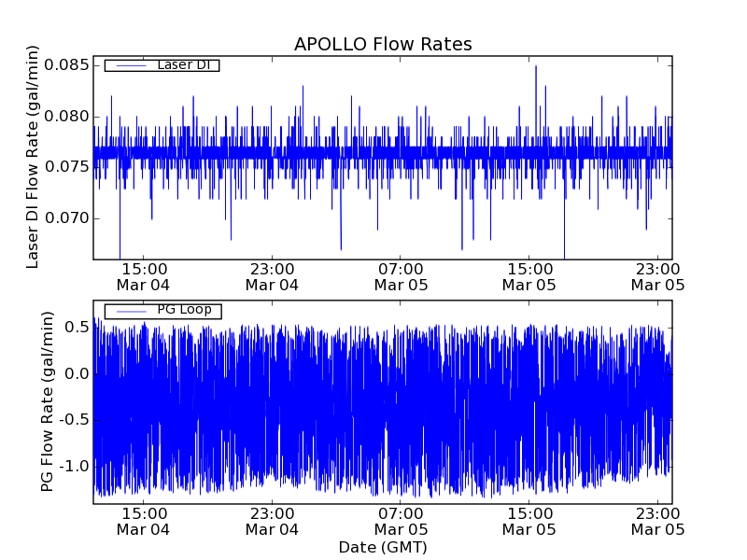The image size is (747, 560).
Task: Click top plot's first '15:00 Mar 04' label
Action: pos(144,277)
